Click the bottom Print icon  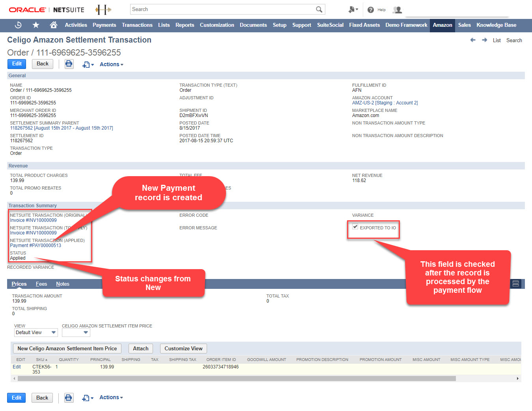(x=69, y=398)
